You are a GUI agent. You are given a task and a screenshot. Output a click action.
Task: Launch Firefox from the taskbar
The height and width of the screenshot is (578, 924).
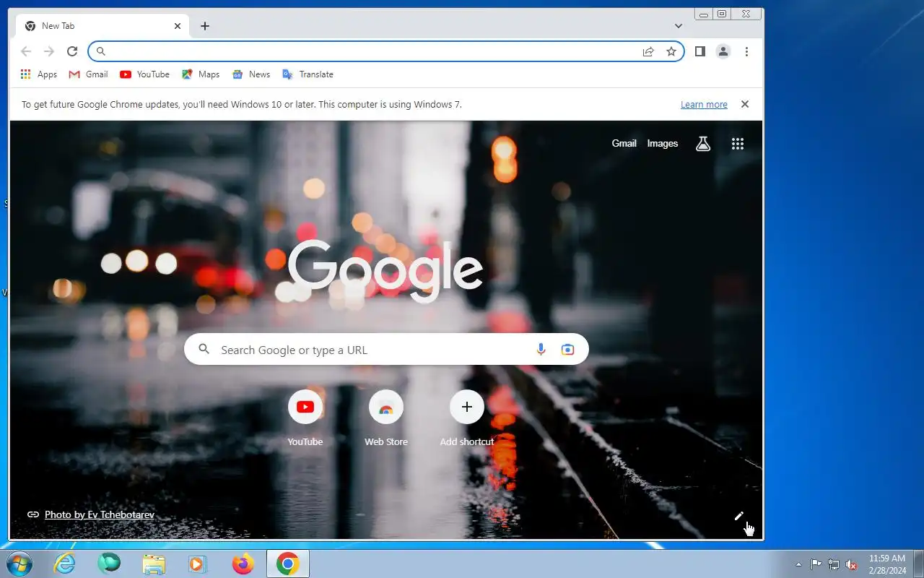(x=243, y=564)
